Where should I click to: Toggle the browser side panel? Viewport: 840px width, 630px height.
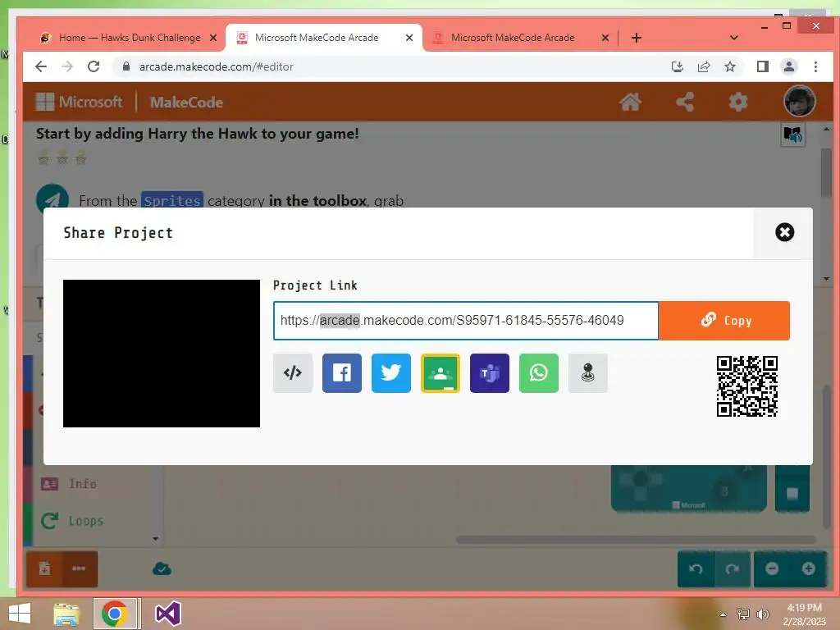762,66
